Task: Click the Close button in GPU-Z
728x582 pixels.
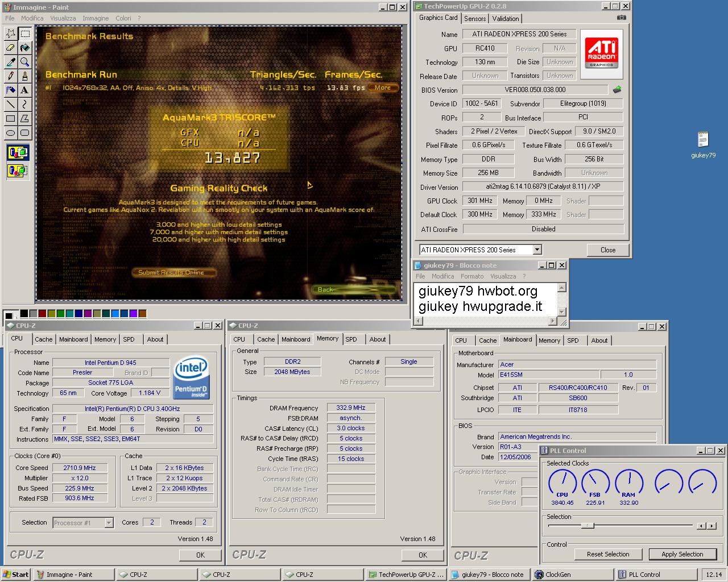Action: click(x=608, y=250)
